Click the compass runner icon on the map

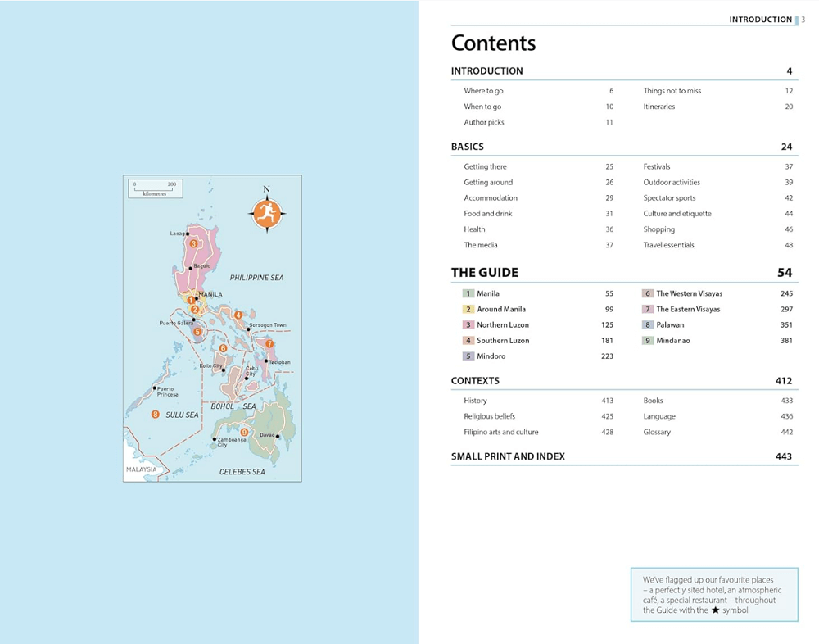click(x=266, y=215)
